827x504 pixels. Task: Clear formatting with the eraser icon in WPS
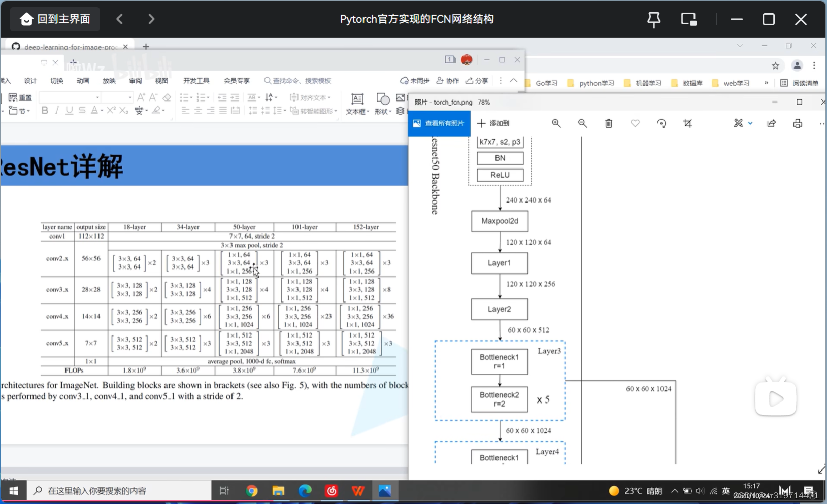[x=167, y=97]
